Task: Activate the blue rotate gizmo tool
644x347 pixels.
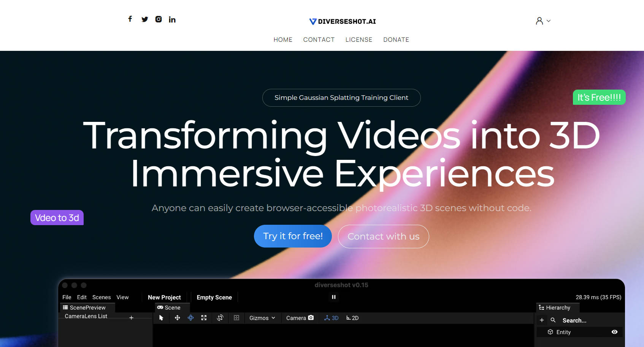Action: pos(190,318)
